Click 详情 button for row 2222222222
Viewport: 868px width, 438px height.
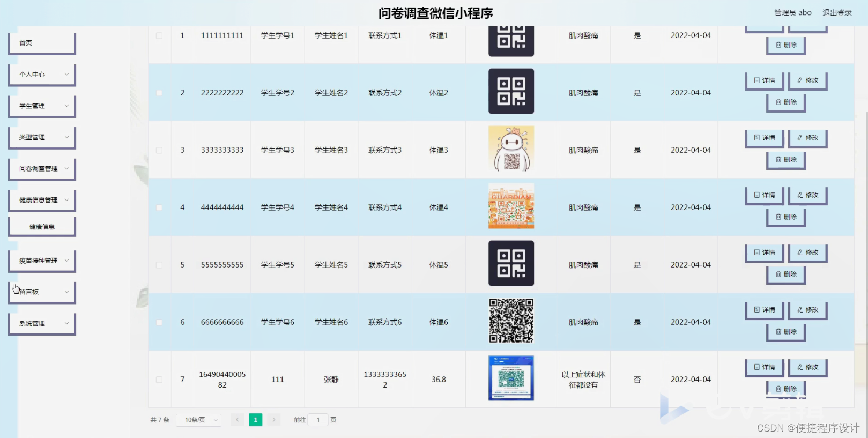(x=765, y=80)
